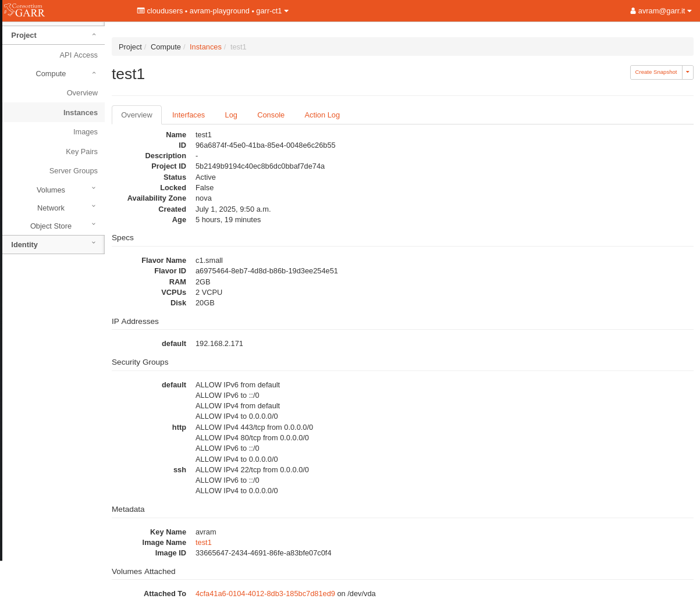Go to Images in sidebar
The image size is (700, 613).
click(x=86, y=132)
